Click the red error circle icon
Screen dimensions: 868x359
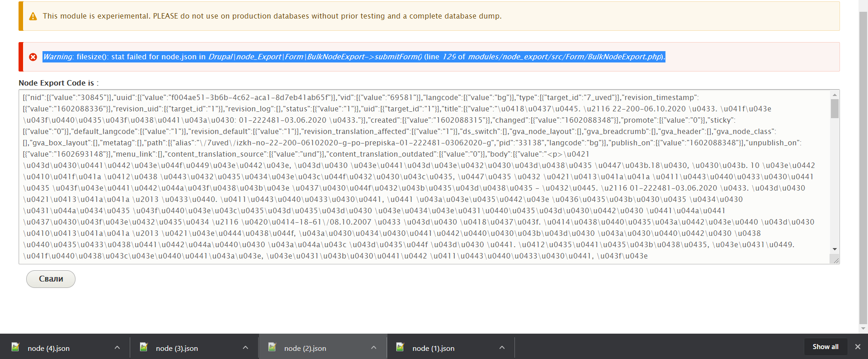(33, 57)
